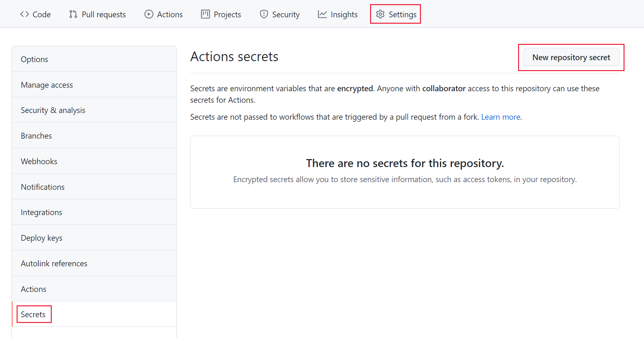Click the New repository secret button
Viewport: 644px width, 338px height.
[x=571, y=57]
